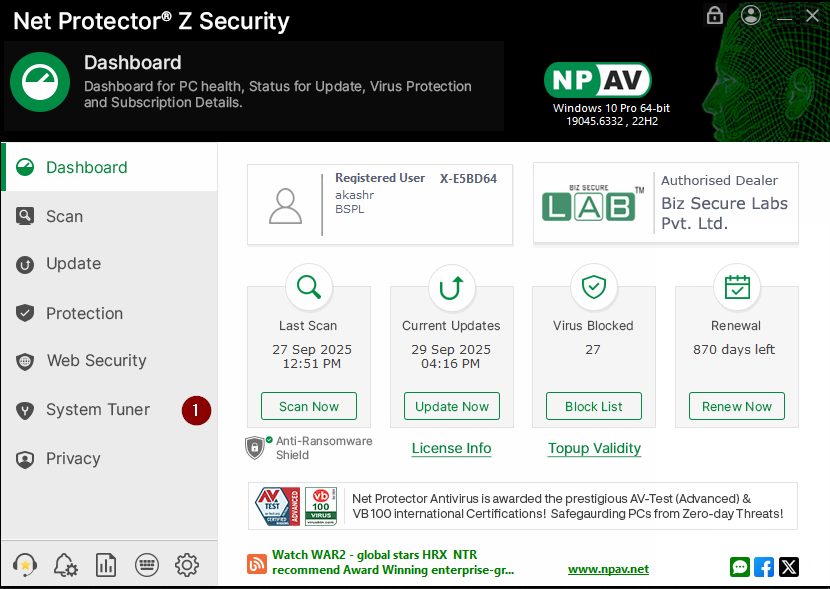This screenshot has width=830, height=589.
Task: Select System Tuner sidebar item
Action: click(x=97, y=410)
